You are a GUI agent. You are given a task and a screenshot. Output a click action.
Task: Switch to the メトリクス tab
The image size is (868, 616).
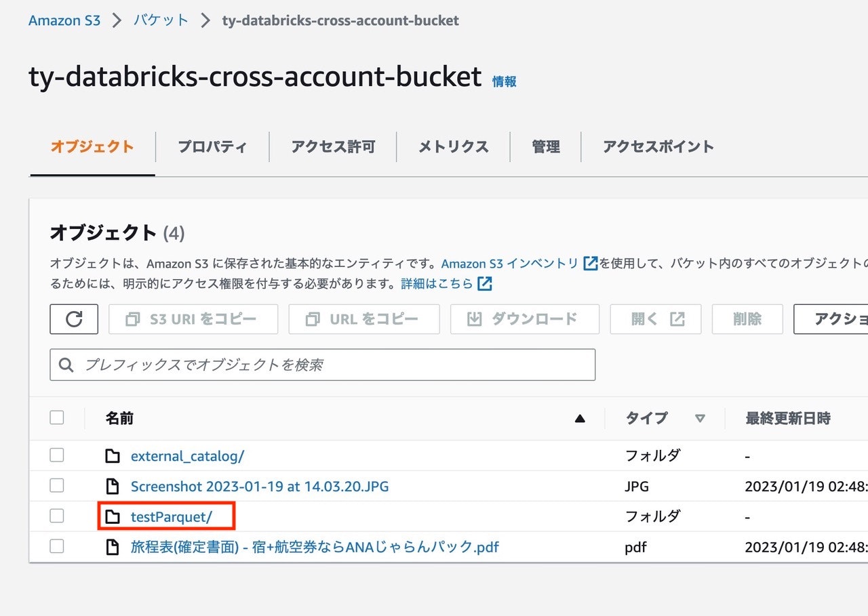(x=452, y=146)
